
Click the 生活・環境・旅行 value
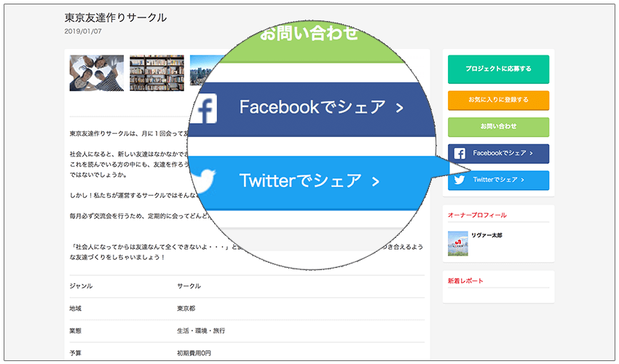201,331
